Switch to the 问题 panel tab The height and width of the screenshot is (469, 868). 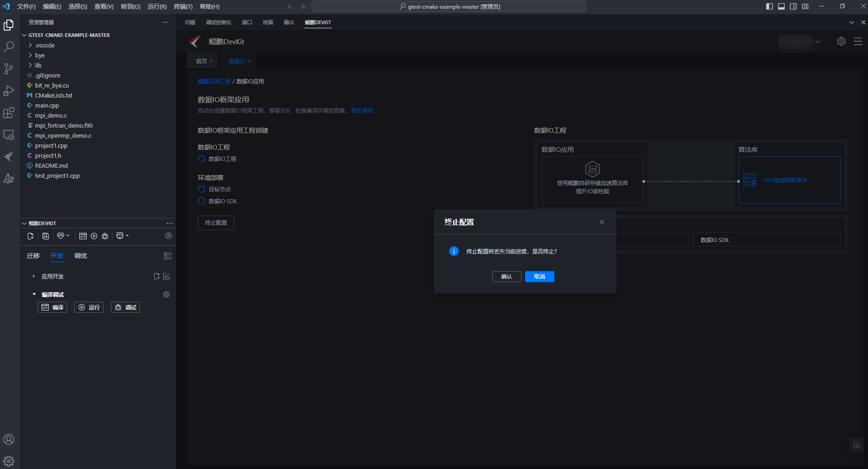[x=190, y=22]
